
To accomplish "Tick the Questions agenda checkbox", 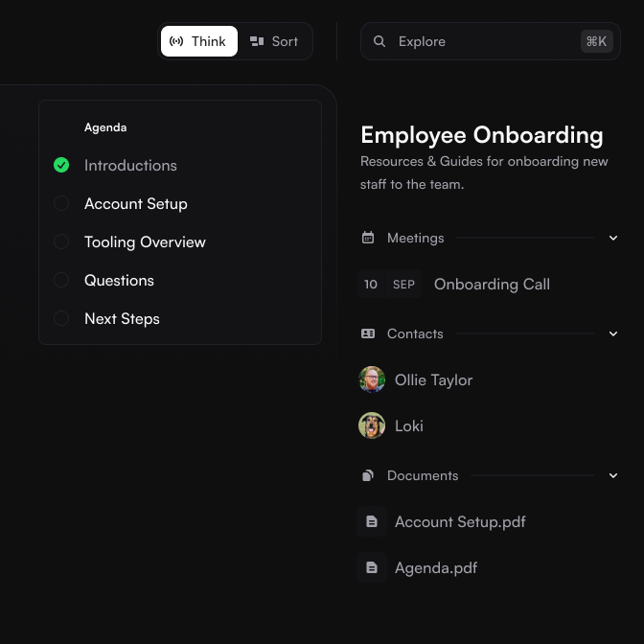I will [61, 280].
